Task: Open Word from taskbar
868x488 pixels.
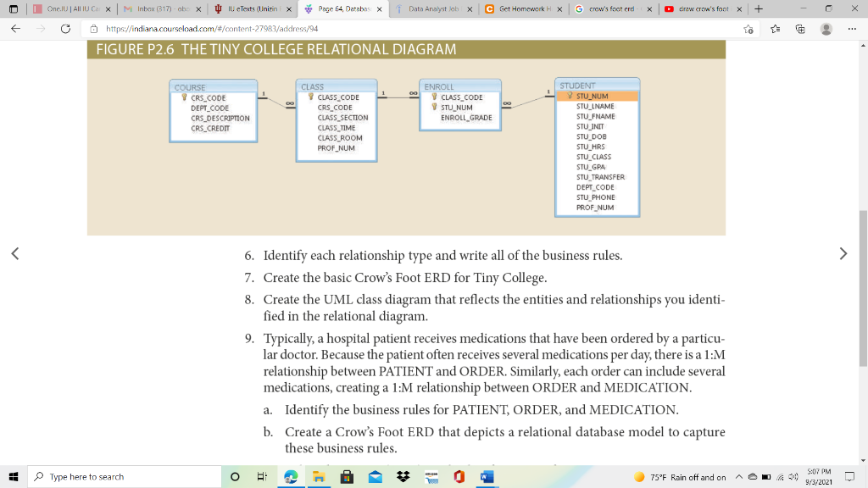Action: (487, 476)
